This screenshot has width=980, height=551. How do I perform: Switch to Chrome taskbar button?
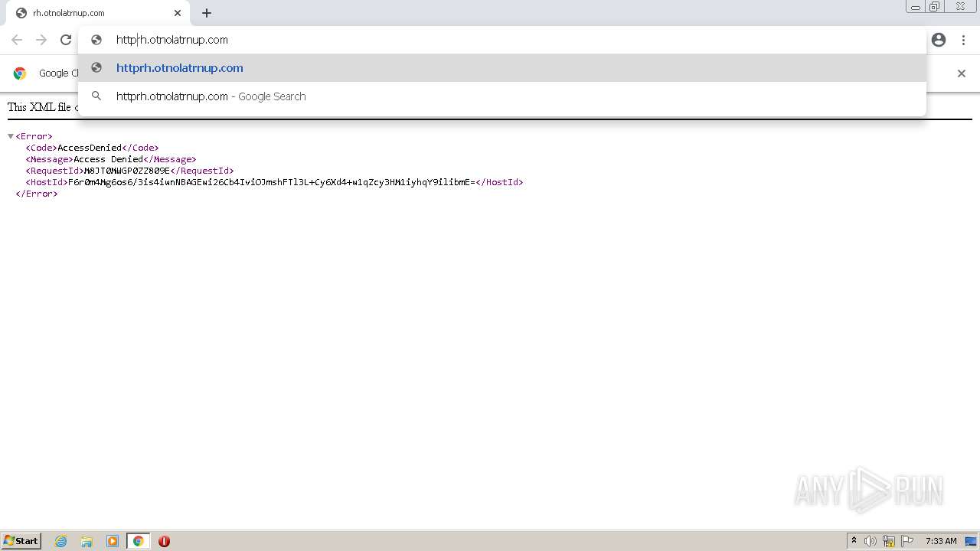138,541
